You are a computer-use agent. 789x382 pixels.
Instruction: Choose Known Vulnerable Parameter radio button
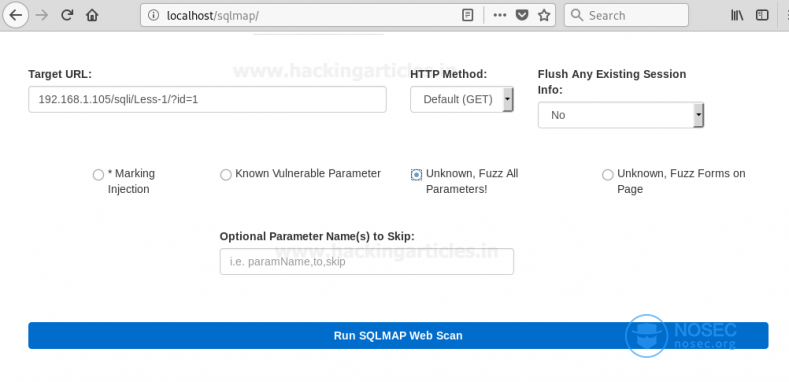pos(225,175)
